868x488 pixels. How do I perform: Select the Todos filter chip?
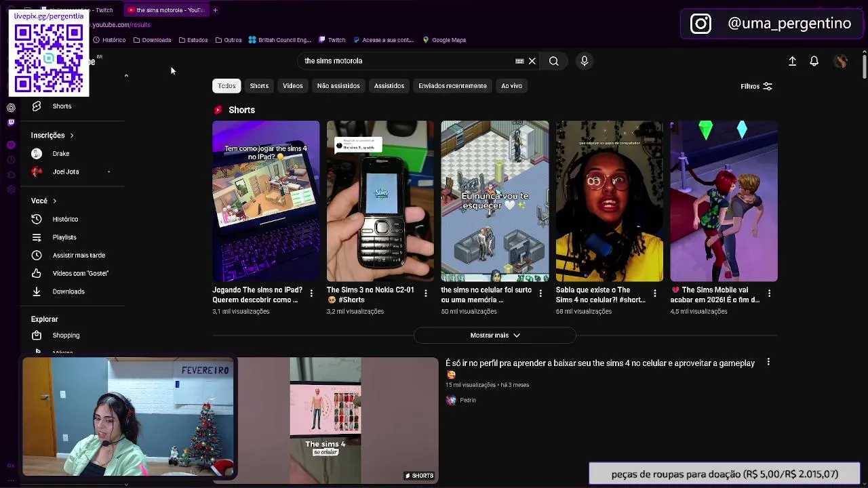tap(226, 86)
